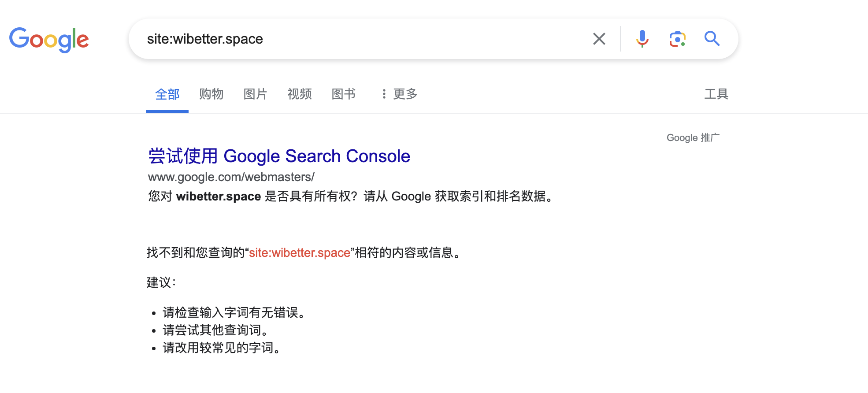
Task: Click the bold wibetter.space in the description
Action: [x=219, y=196]
